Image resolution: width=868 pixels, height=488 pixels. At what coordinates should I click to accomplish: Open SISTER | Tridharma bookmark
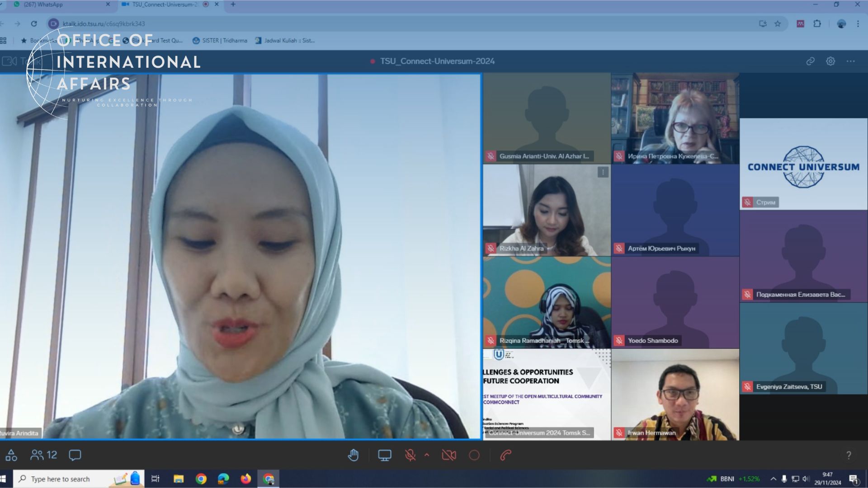[x=220, y=41]
